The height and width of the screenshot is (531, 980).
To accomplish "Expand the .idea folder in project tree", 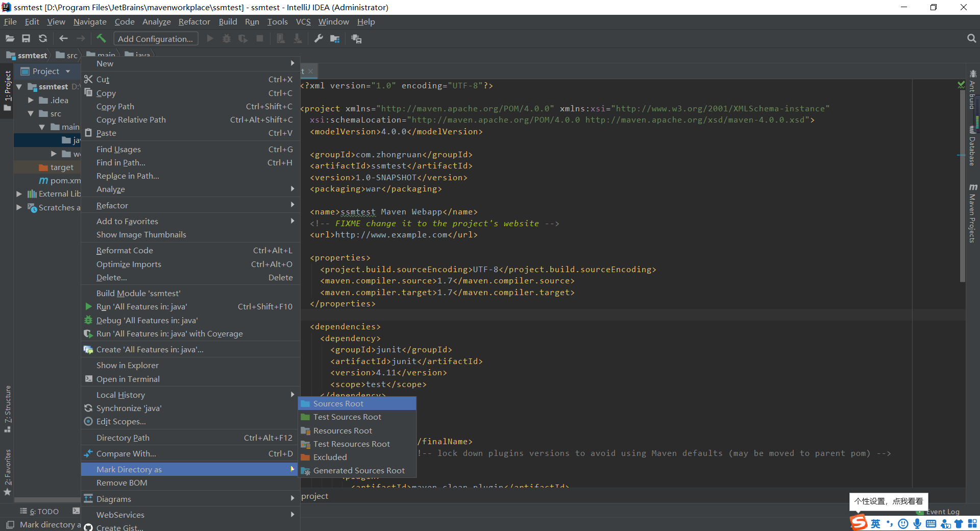I will pyautogui.click(x=31, y=100).
